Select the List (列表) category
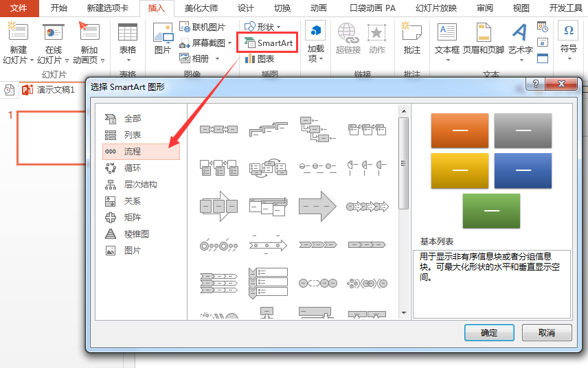 tap(141, 135)
